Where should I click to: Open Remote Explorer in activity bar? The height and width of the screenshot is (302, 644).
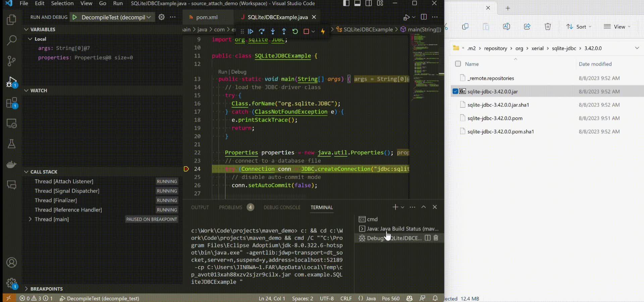pyautogui.click(x=11, y=123)
